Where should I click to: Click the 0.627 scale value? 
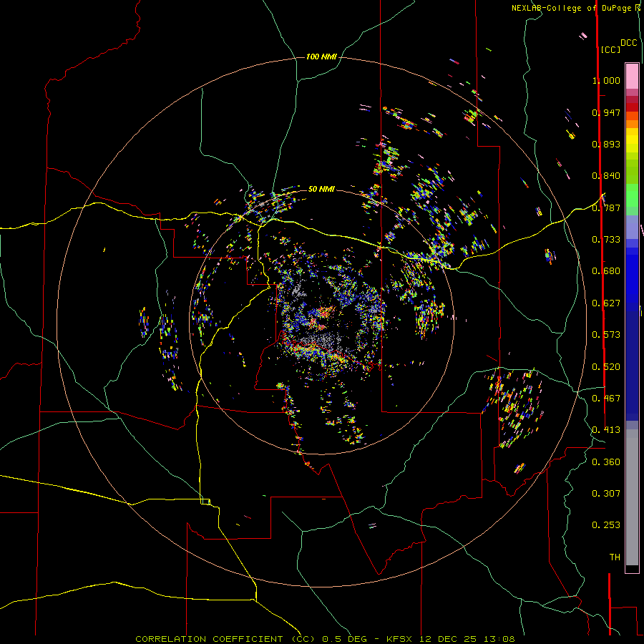606,303
